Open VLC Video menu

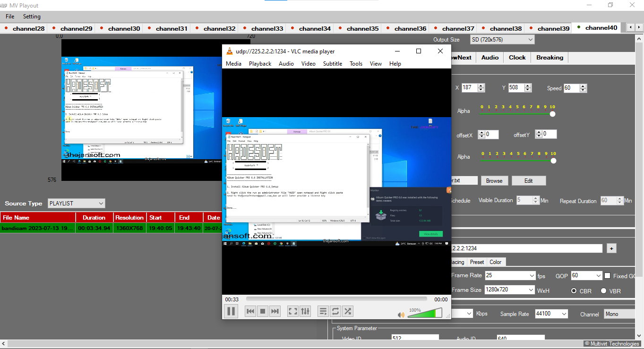click(309, 64)
